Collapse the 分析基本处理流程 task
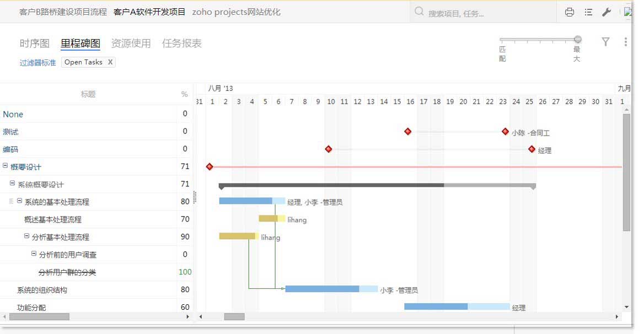The image size is (644, 334). tap(26, 236)
